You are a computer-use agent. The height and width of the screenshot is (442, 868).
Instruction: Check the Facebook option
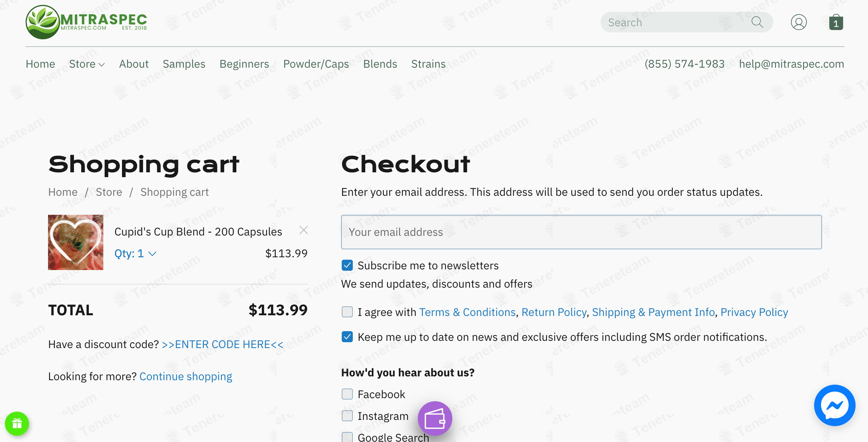click(x=347, y=394)
